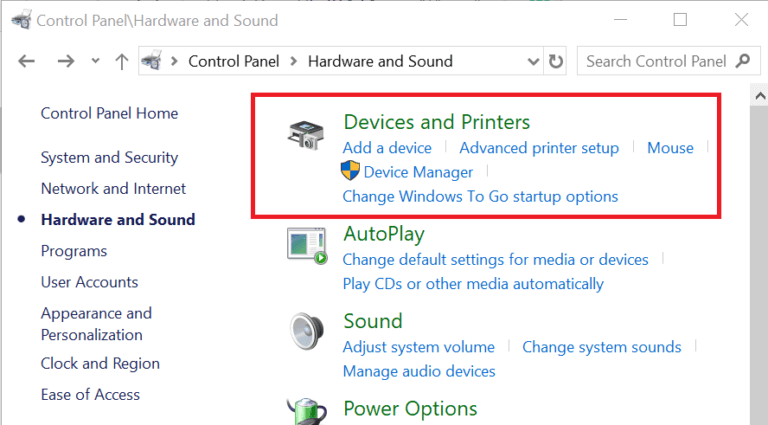Click the Power Options battery icon
768x425 pixels.
pyautogui.click(x=305, y=412)
